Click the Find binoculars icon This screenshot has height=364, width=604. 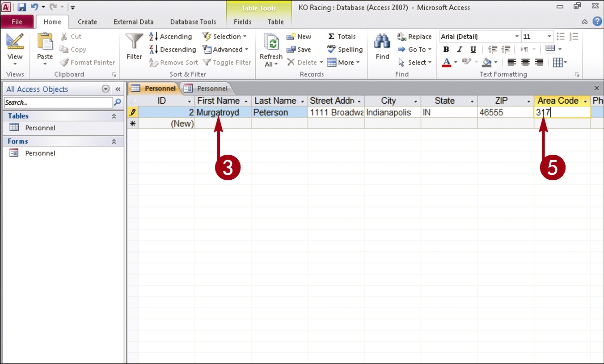[382, 42]
